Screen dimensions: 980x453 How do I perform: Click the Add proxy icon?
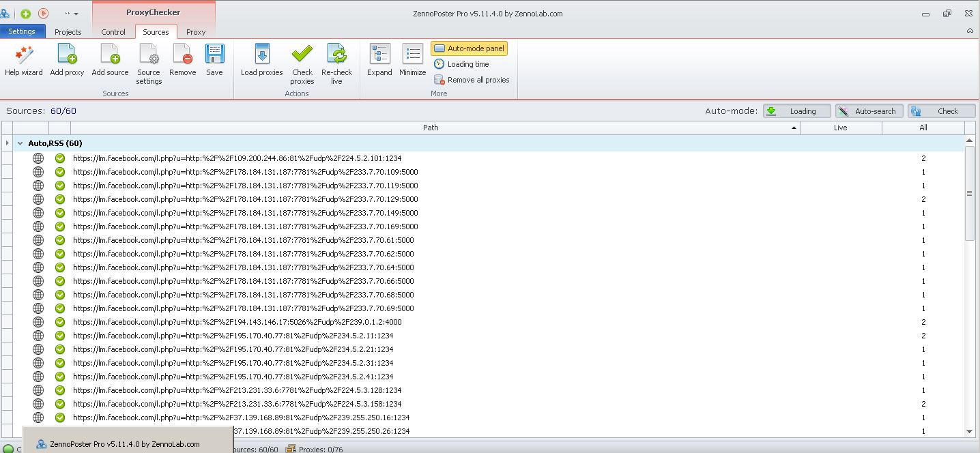tap(67, 61)
